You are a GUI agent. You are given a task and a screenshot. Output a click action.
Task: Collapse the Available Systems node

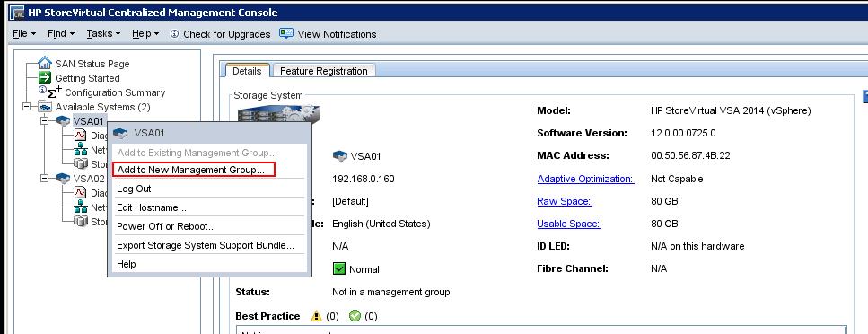pyautogui.click(x=27, y=106)
